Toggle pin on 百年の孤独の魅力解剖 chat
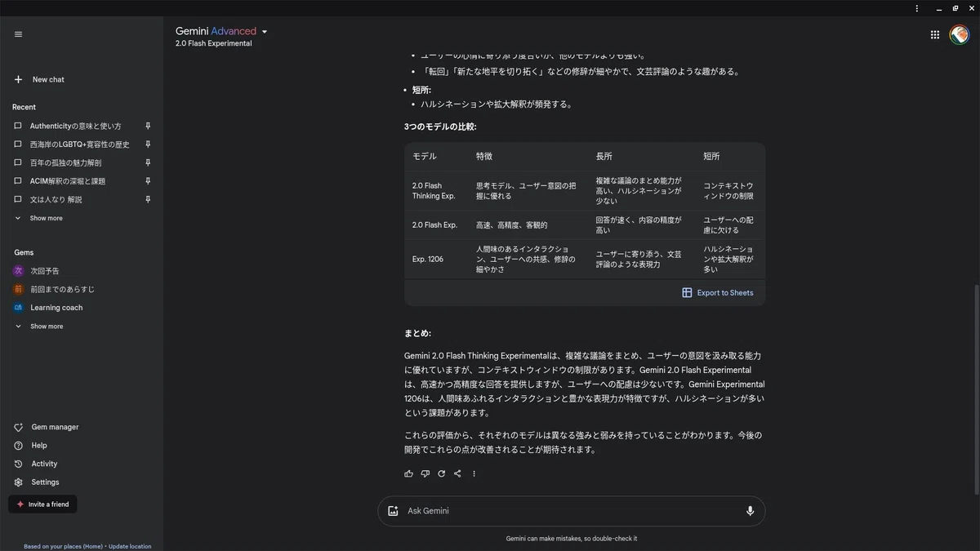Image resolution: width=980 pixels, height=551 pixels. pos(148,162)
